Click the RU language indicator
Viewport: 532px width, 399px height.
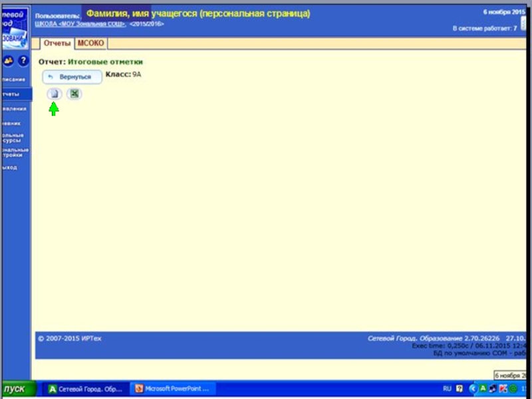(x=447, y=389)
